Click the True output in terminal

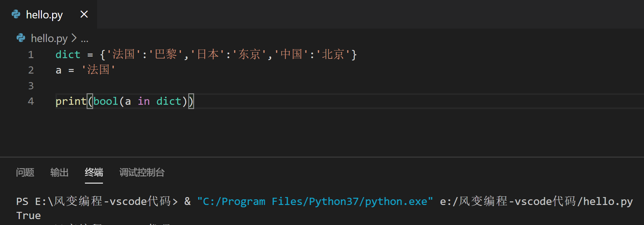tap(29, 216)
